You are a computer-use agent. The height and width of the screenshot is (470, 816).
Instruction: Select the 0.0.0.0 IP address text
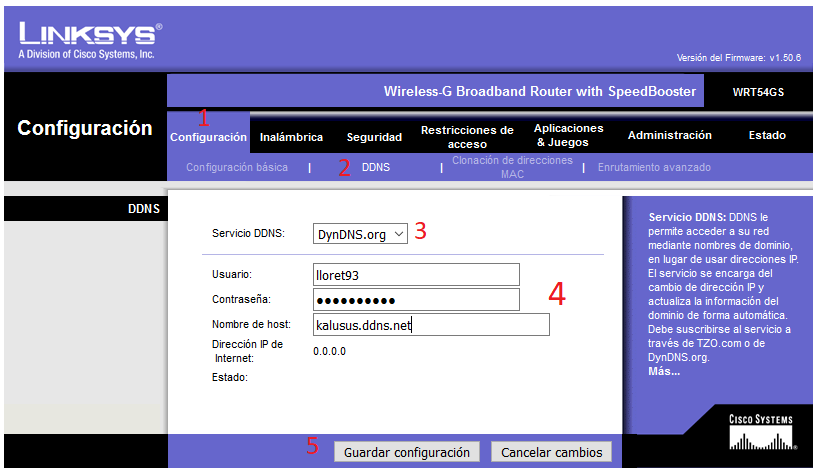(329, 351)
